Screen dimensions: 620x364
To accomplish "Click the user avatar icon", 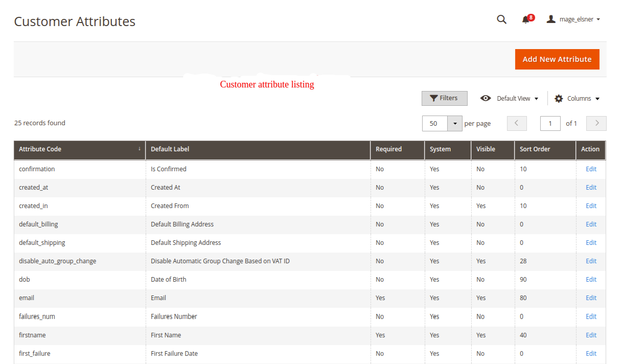I will pyautogui.click(x=550, y=19).
